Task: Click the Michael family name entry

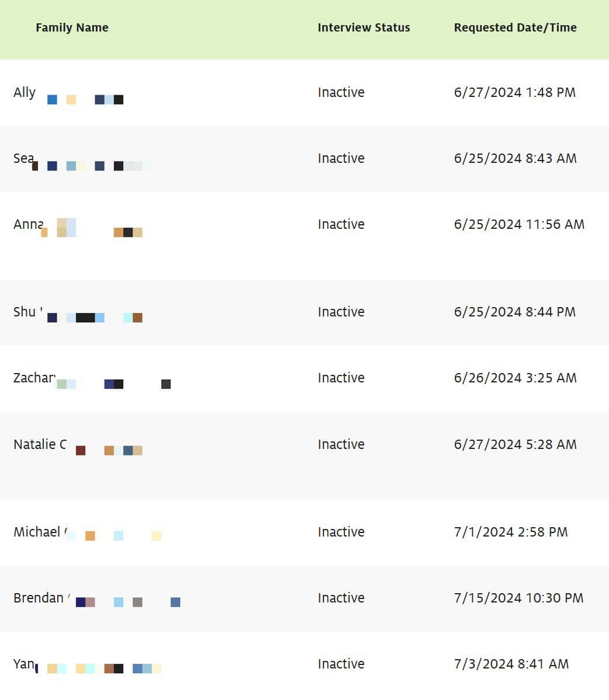Action: pyautogui.click(x=37, y=532)
